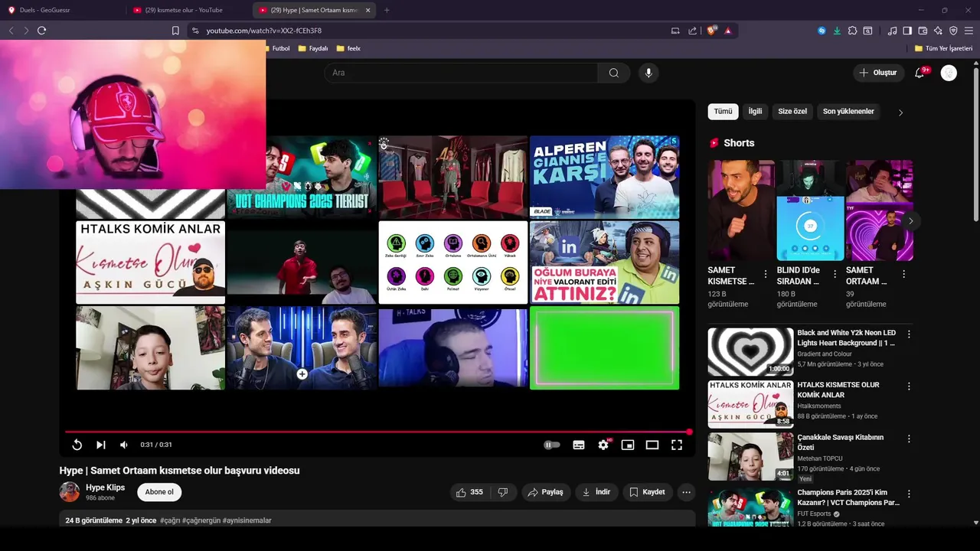
Task: Click the #aynısinemalar hashtag
Action: click(x=247, y=520)
